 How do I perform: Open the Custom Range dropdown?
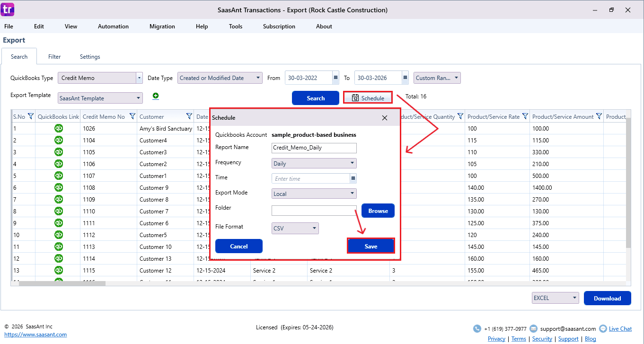pos(437,78)
